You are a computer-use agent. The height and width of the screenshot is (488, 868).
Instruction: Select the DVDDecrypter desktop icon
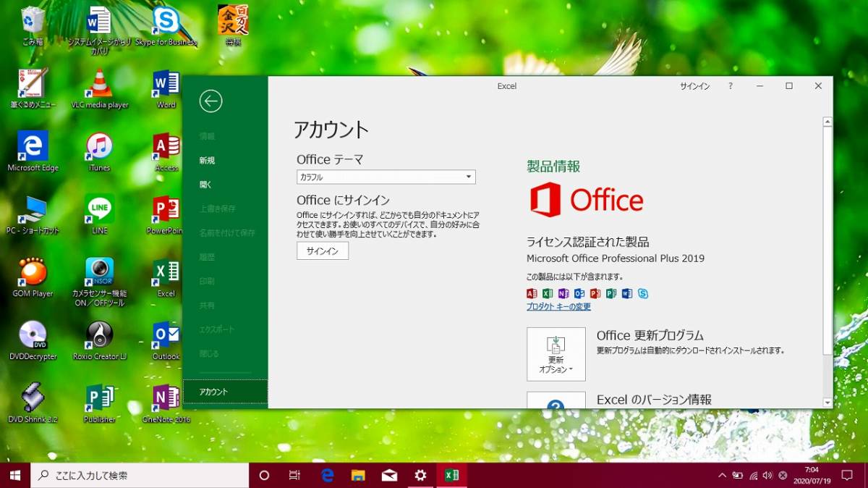33,341
